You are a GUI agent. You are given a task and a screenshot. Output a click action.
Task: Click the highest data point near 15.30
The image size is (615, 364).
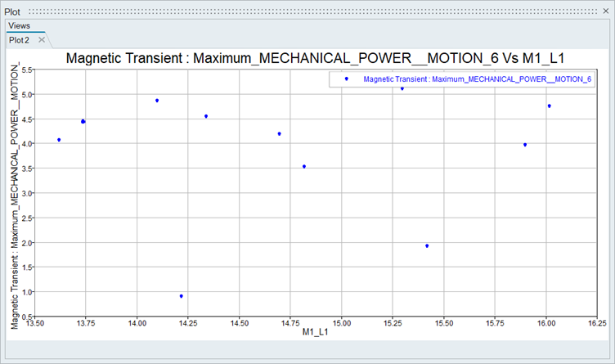click(402, 88)
